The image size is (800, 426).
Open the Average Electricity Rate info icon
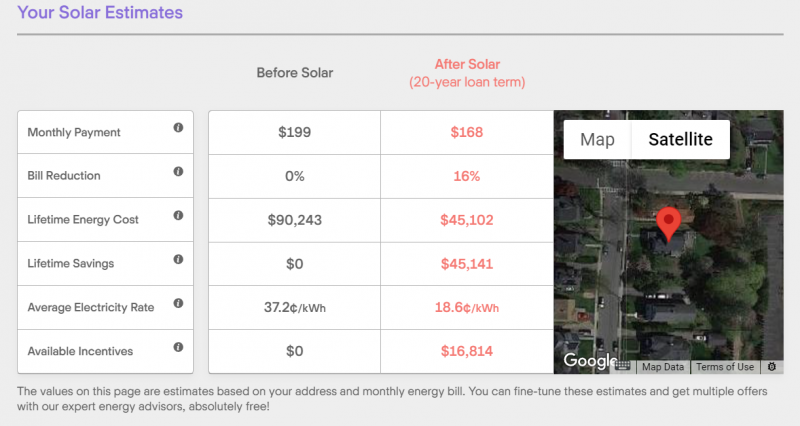pyautogui.click(x=178, y=303)
